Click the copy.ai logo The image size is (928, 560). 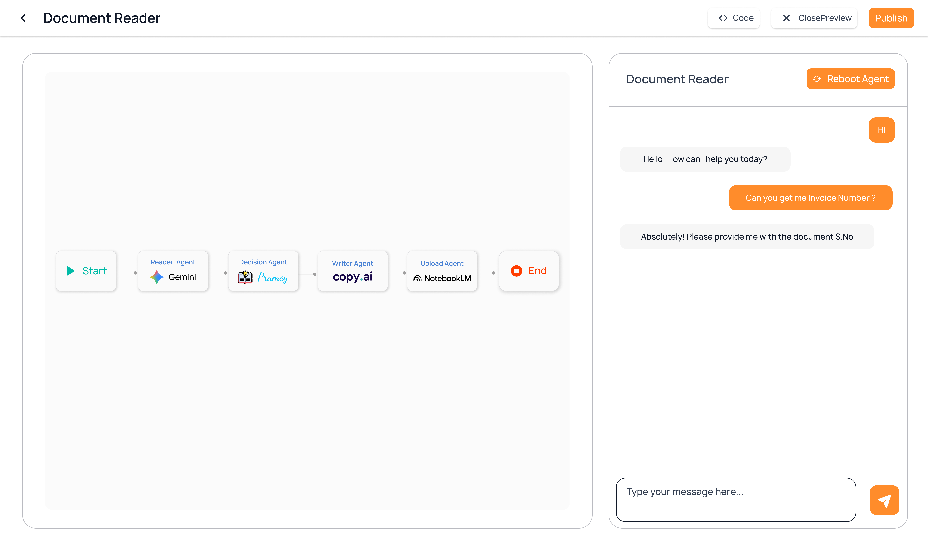tap(352, 277)
